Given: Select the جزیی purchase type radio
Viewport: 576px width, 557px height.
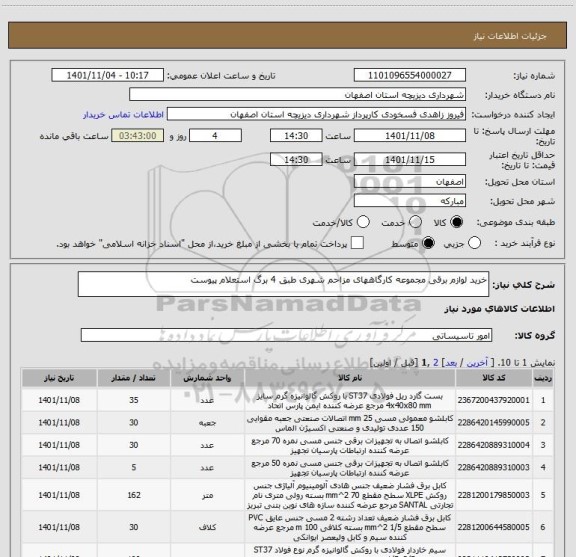Looking at the screenshot, I should (x=474, y=243).
